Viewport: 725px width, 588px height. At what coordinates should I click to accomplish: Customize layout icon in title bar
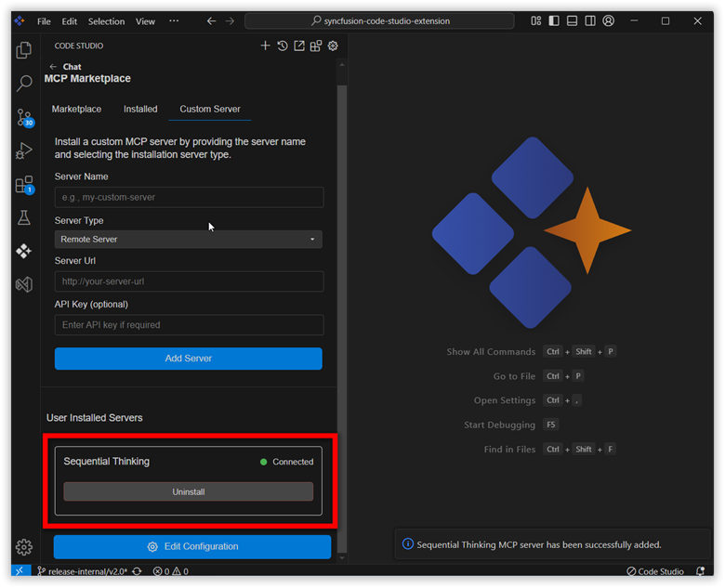(x=536, y=20)
